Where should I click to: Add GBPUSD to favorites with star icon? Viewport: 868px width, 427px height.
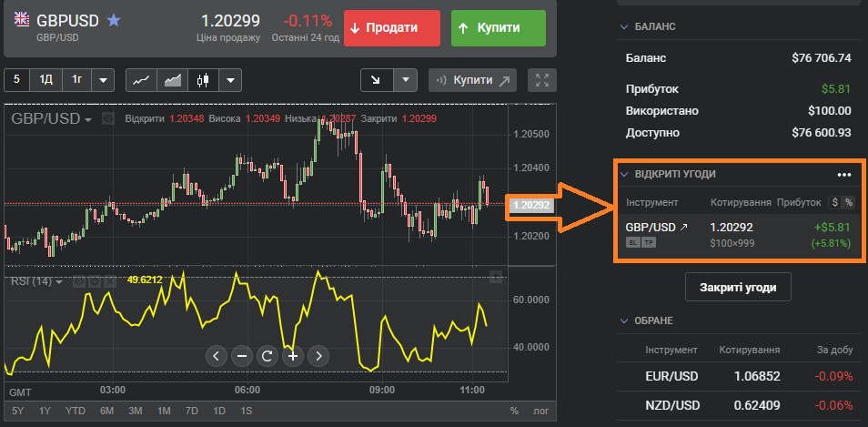coord(113,19)
